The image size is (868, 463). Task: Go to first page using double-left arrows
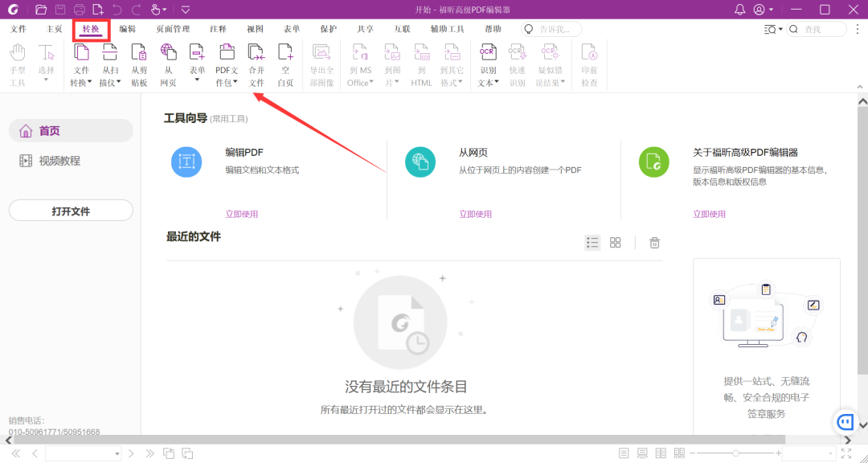[16, 453]
